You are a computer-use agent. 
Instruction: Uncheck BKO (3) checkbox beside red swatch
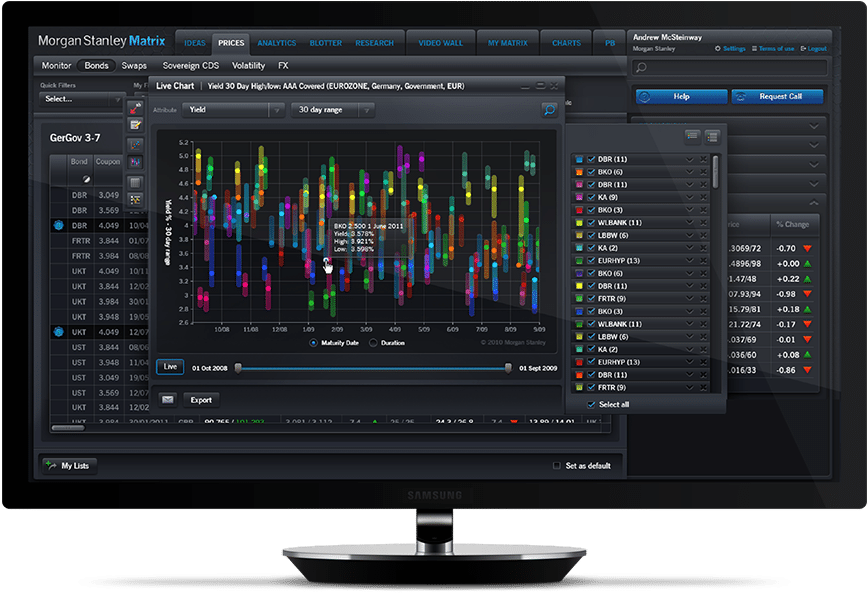tap(591, 210)
